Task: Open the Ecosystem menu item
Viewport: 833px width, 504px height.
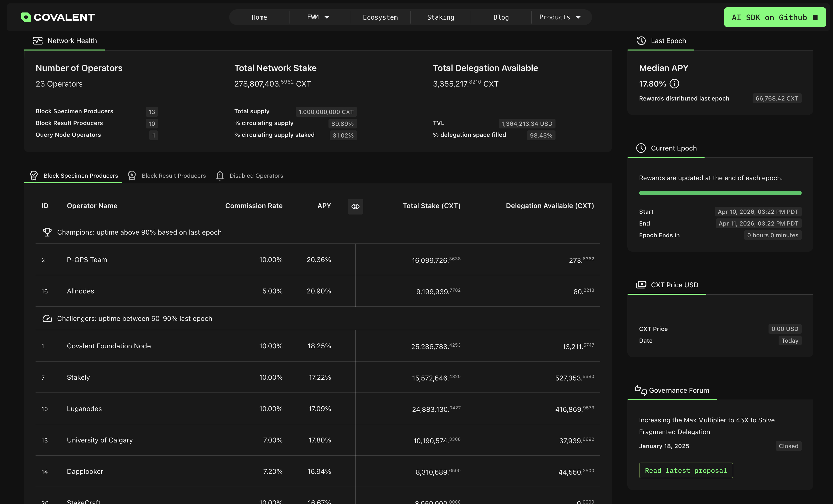Action: point(380,17)
